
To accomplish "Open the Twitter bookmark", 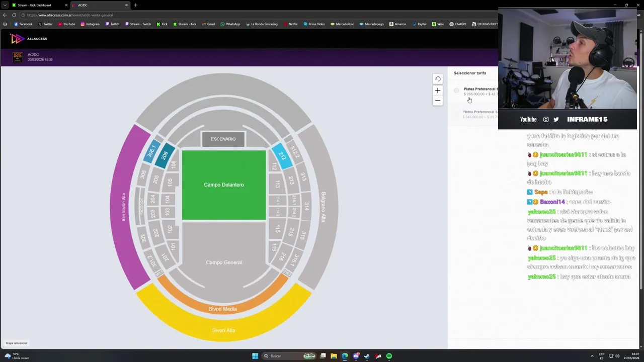I will click(x=45, y=24).
